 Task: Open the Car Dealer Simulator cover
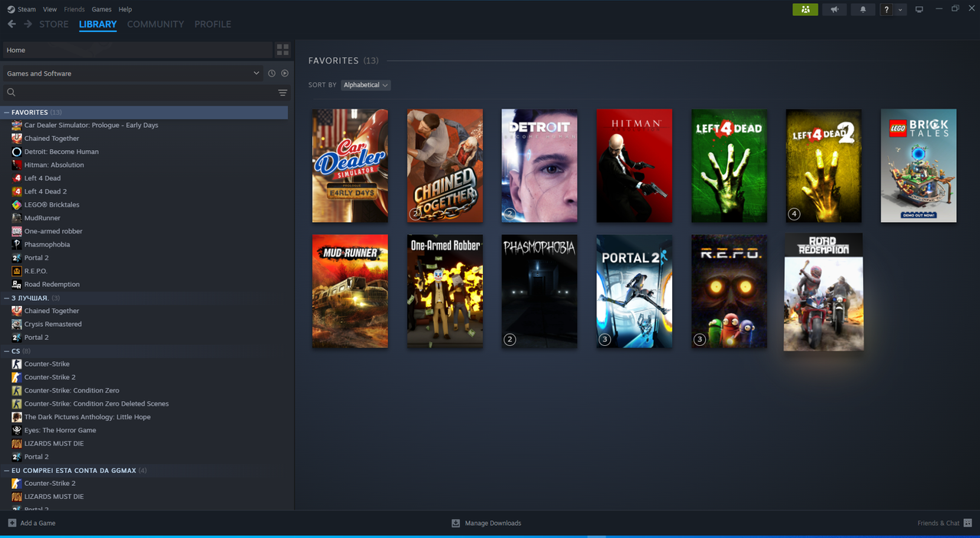[x=350, y=165]
